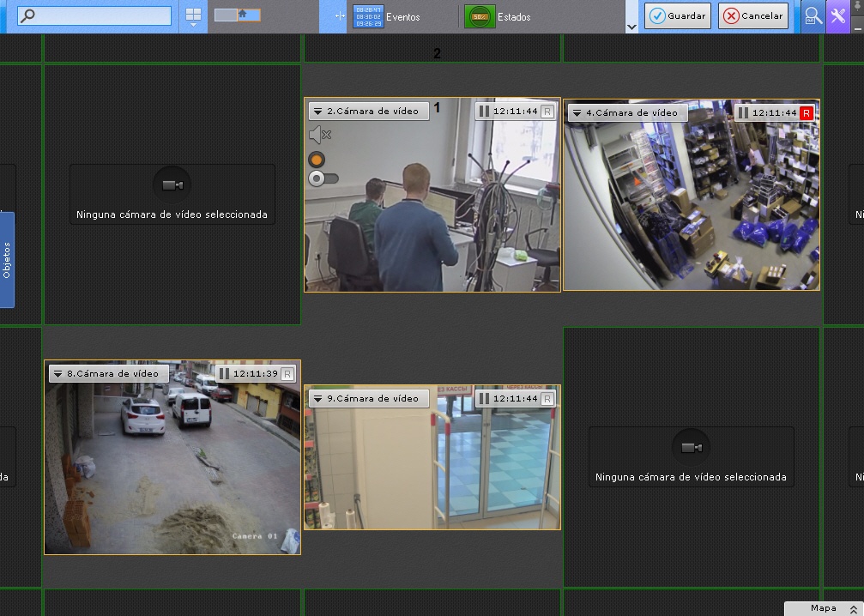
Task: Unmute camera 2 audio speaker icon
Action: 319,135
